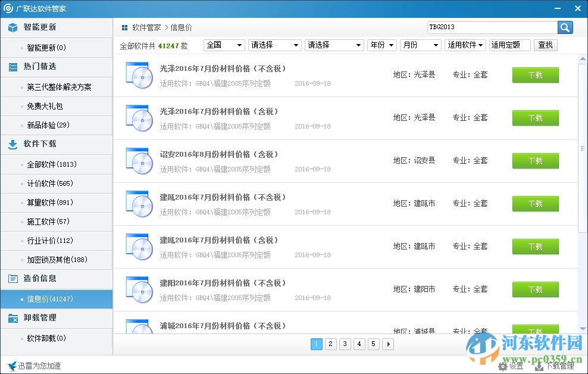Download 诏安2016年8月份材料价格（含税）
Screen dimensions: 588x374
(x=534, y=161)
